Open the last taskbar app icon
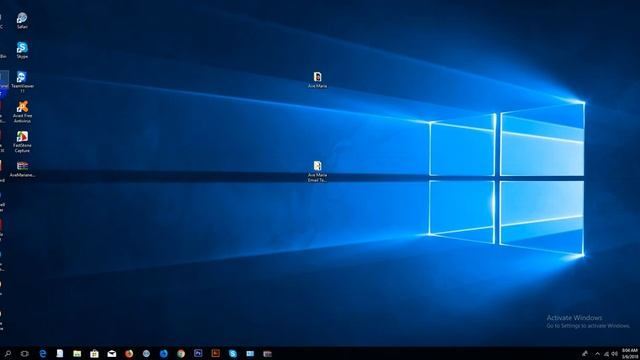Image resolution: width=640 pixels, height=360 pixels. [x=267, y=353]
